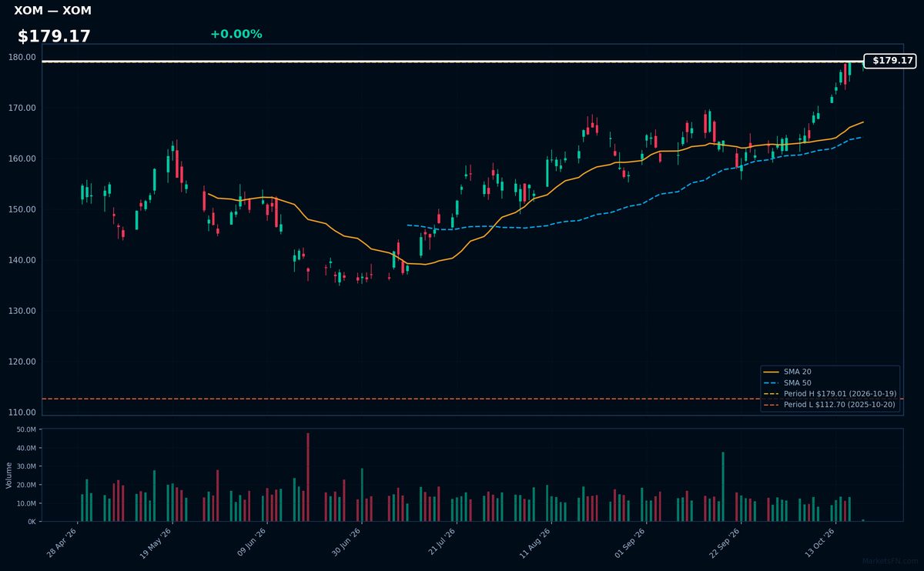The width and height of the screenshot is (924, 571).
Task: Click the 28 Apr '26 date label
Action: (62, 543)
